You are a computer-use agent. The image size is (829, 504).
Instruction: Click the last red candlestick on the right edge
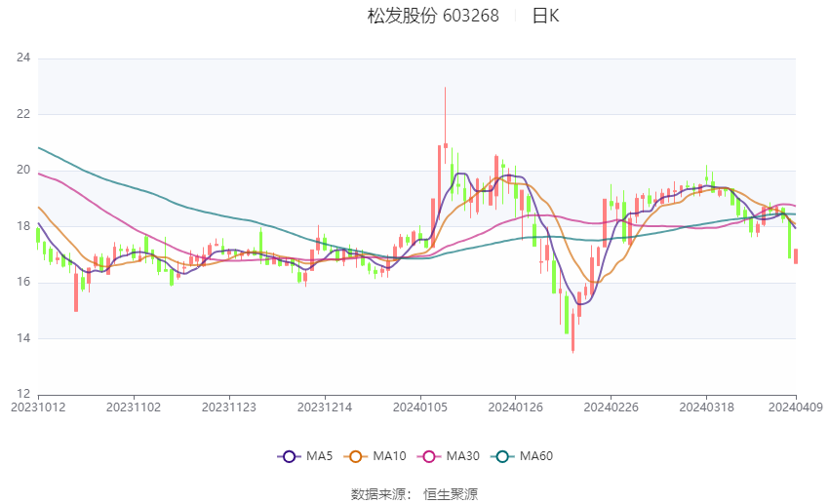[x=796, y=256]
